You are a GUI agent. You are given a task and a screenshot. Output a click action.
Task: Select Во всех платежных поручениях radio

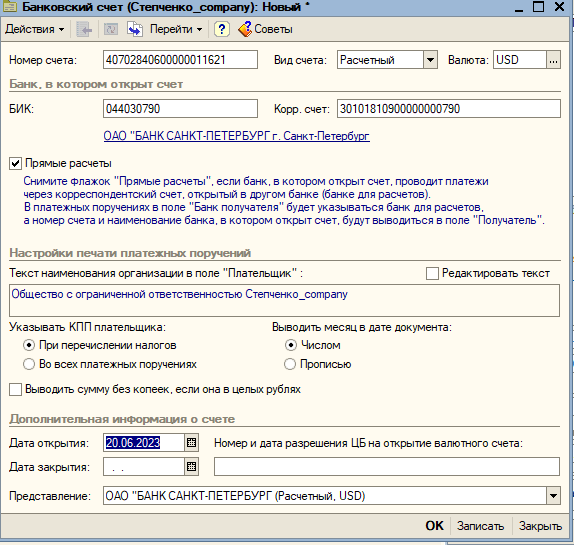[x=29, y=364]
